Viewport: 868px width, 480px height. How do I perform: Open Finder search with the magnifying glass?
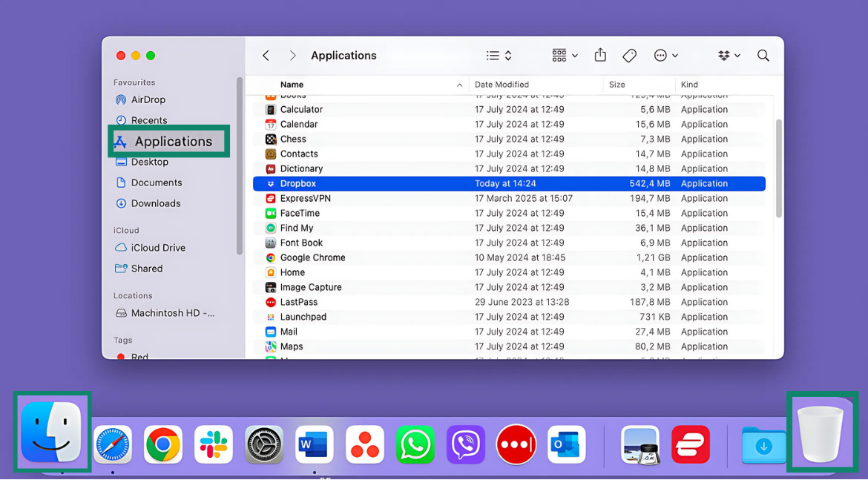tap(763, 55)
